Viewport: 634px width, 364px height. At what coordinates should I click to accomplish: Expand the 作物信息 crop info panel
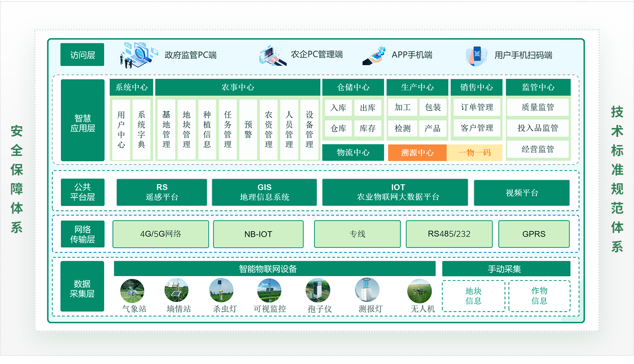pyautogui.click(x=539, y=295)
